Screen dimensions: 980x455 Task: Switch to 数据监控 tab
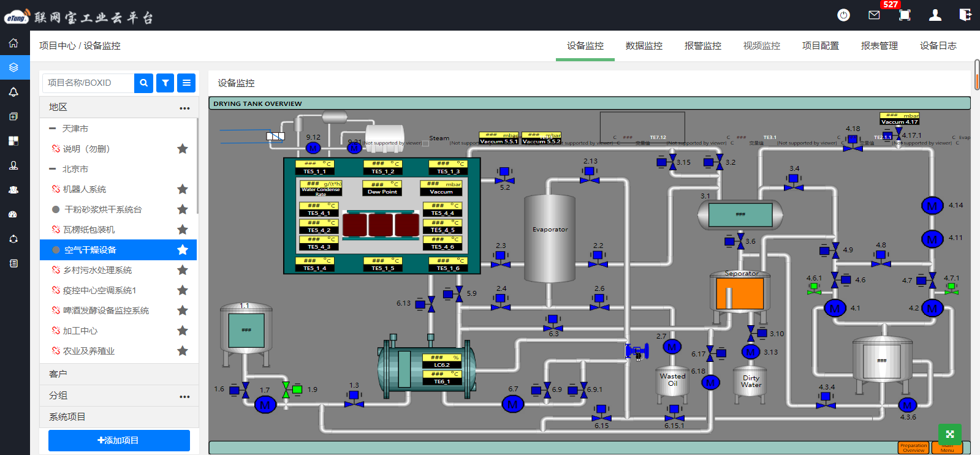[644, 46]
